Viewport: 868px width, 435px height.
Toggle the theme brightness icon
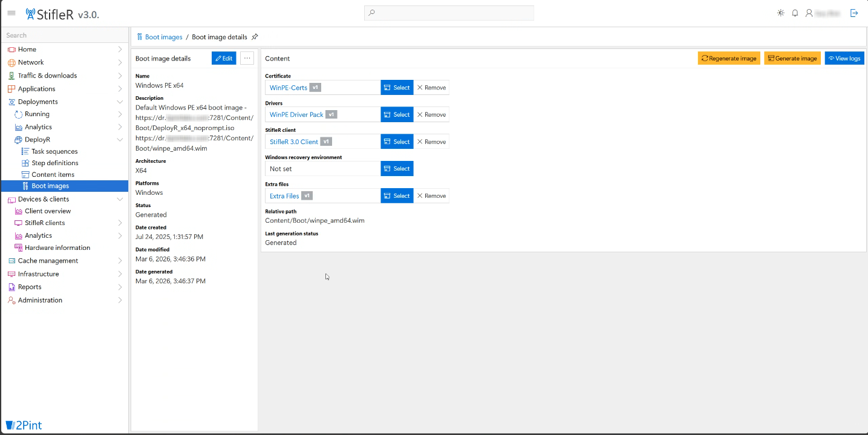pos(780,12)
